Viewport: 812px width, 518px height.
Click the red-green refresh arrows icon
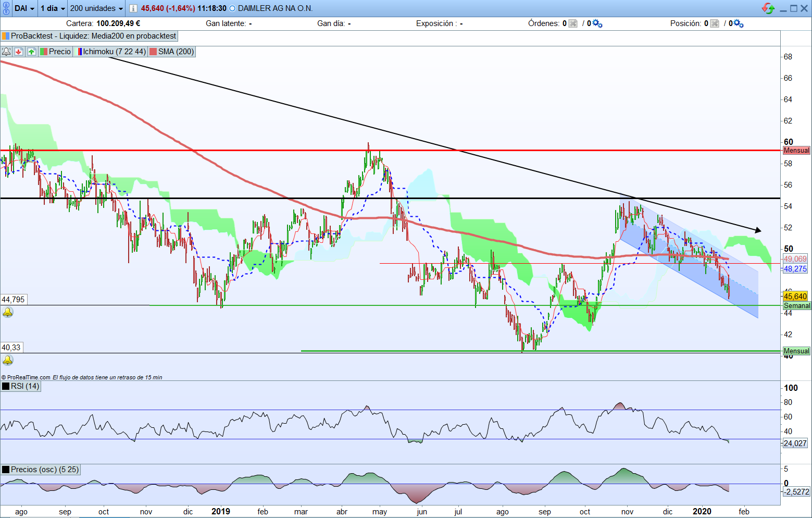click(768, 8)
